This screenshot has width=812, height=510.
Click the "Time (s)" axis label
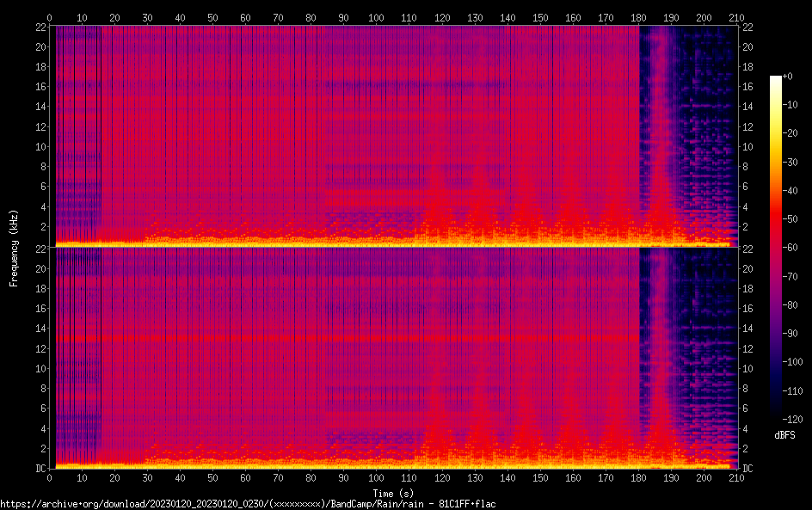(x=394, y=493)
